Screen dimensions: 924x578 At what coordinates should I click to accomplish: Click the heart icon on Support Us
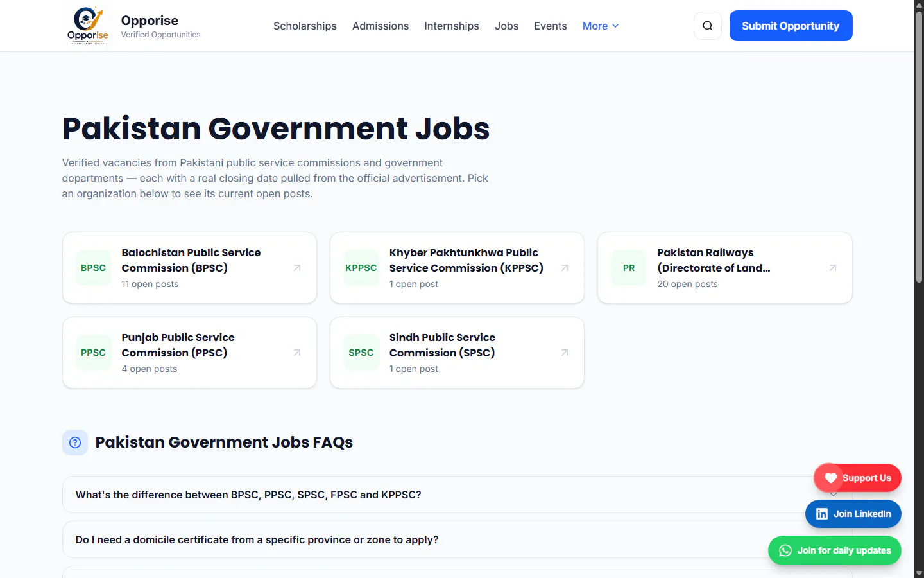tap(830, 478)
